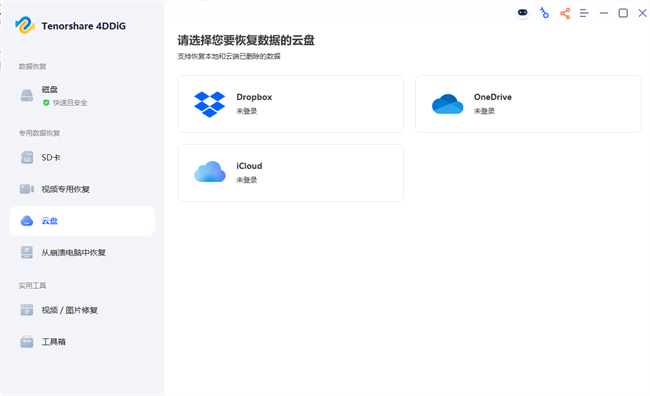Open the hamburger menu icon
This screenshot has height=396, width=650.
(584, 13)
